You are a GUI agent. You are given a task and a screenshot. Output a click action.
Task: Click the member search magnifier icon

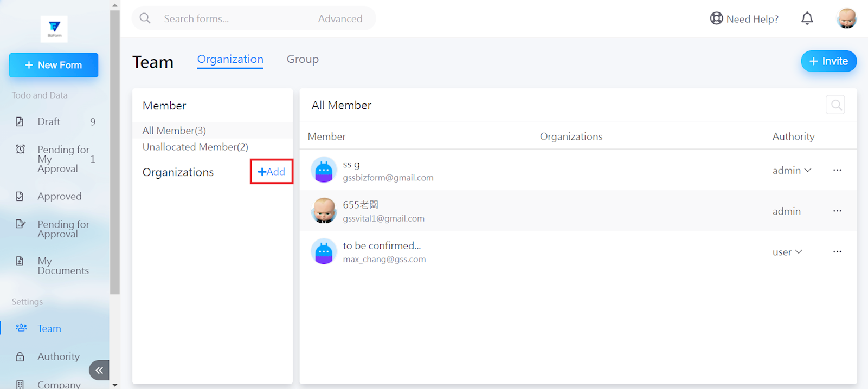835,105
